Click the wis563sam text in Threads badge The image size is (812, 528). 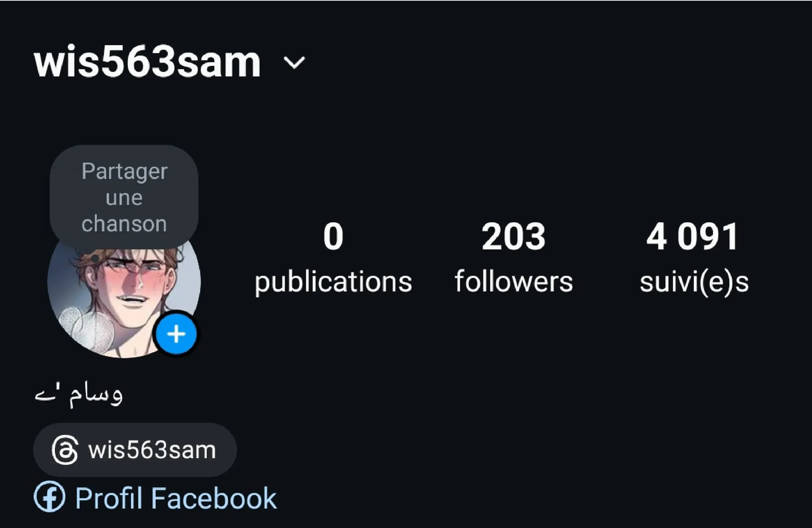152,450
